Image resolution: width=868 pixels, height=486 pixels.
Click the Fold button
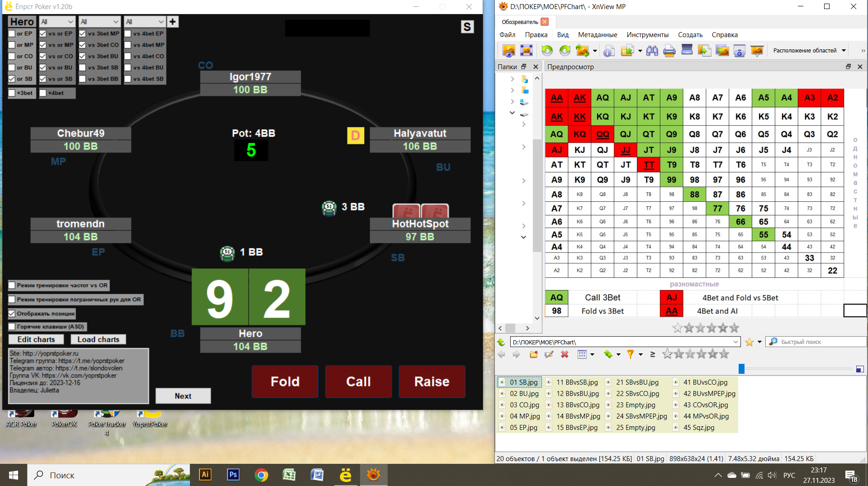point(285,382)
